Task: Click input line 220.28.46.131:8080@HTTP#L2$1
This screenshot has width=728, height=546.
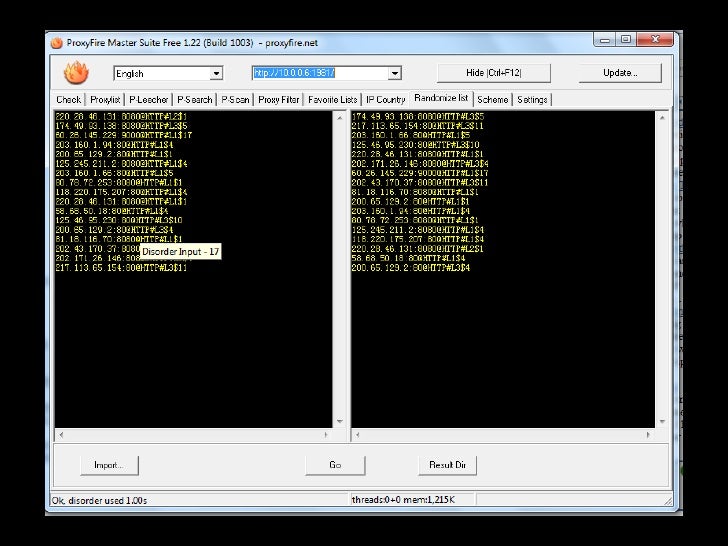Action: tap(121, 116)
